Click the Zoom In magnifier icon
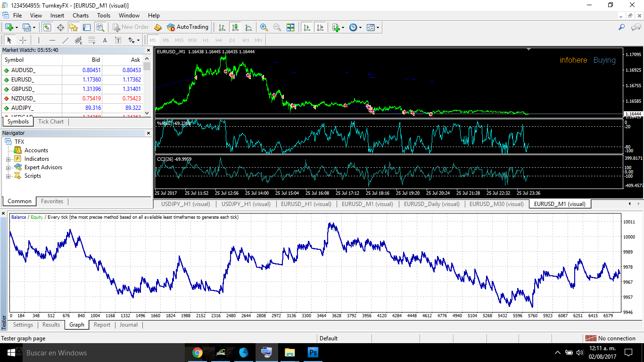The image size is (644, 362). (264, 27)
